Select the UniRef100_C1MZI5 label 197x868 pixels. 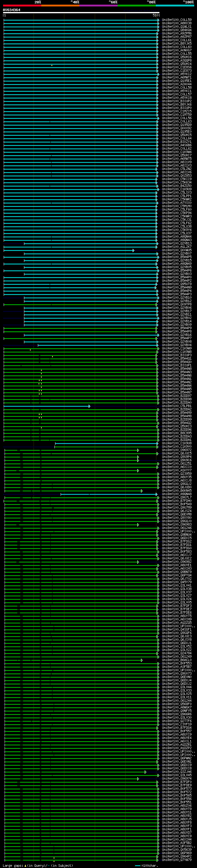(x=177, y=111)
